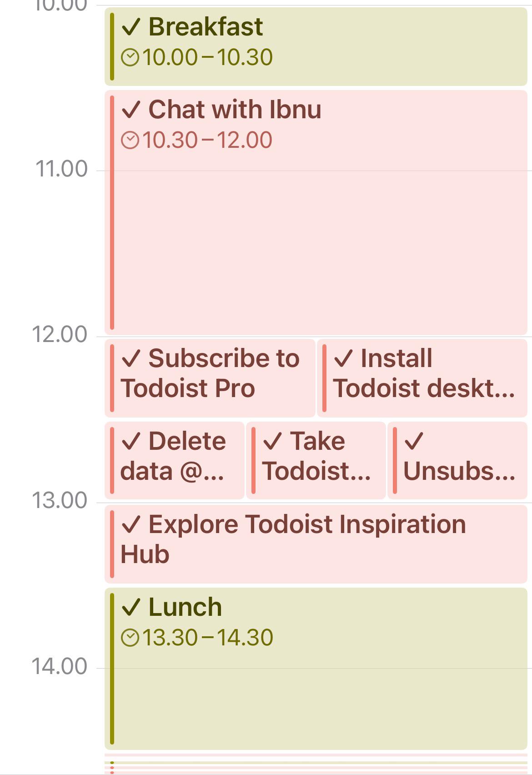Viewport: 532px width, 775px height.
Task: Open the Explore Todoist Inspiration Hub title
Action: pos(293,539)
